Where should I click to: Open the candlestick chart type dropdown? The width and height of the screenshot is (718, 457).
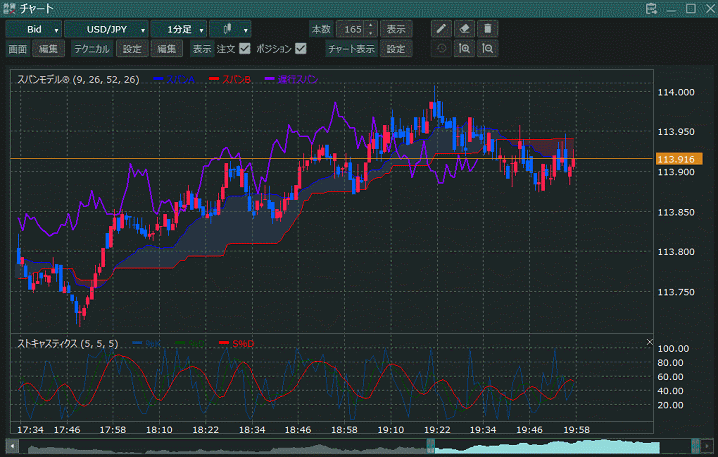click(x=231, y=30)
